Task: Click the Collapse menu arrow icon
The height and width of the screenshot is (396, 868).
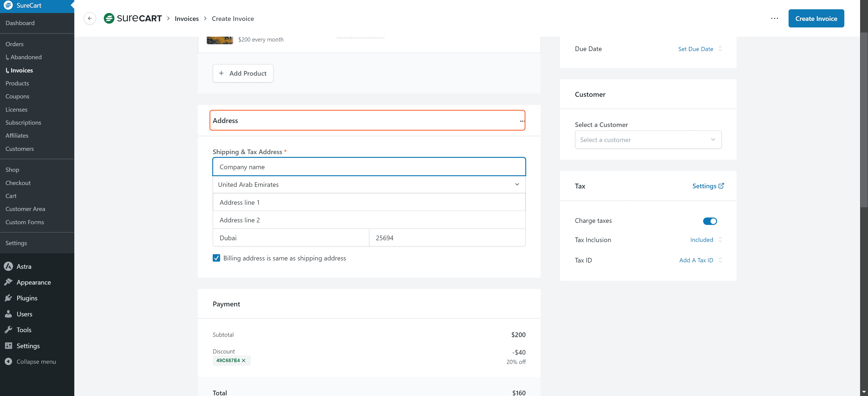Action: click(8, 361)
